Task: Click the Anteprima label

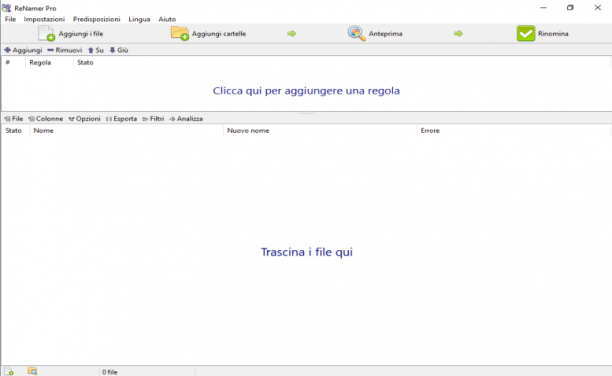Action: pos(385,34)
